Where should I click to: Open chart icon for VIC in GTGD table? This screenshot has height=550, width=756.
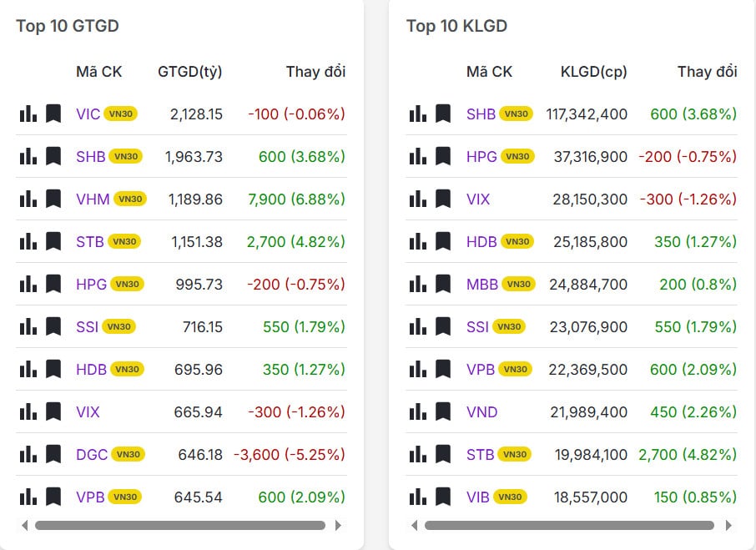point(28,114)
